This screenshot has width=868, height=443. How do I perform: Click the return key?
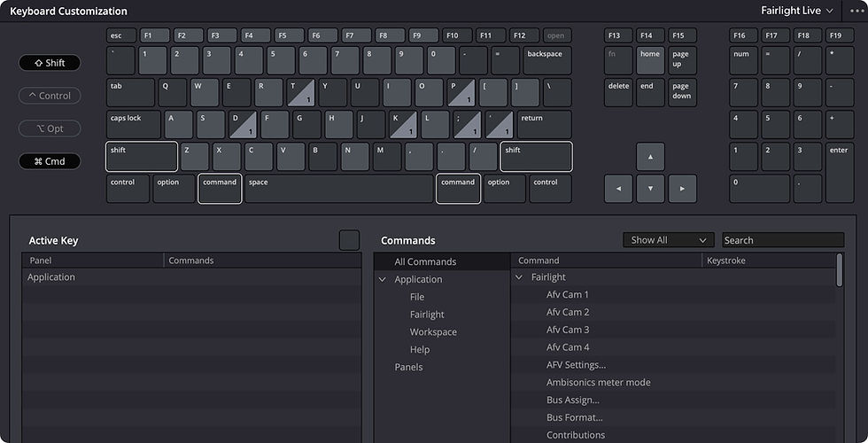544,125
